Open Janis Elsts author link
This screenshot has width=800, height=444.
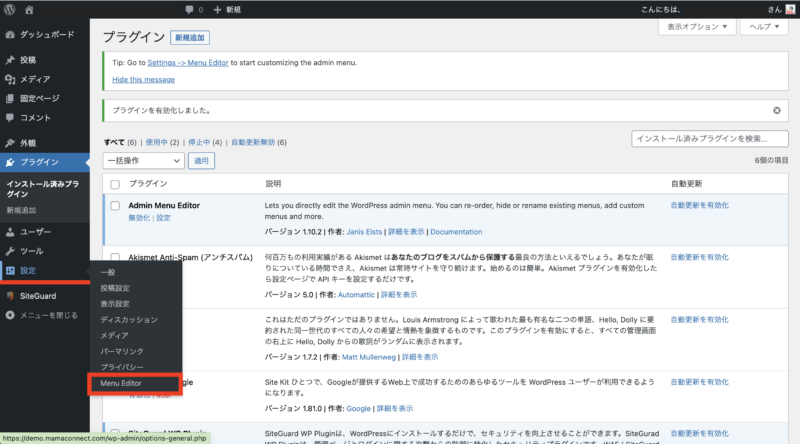(x=364, y=232)
